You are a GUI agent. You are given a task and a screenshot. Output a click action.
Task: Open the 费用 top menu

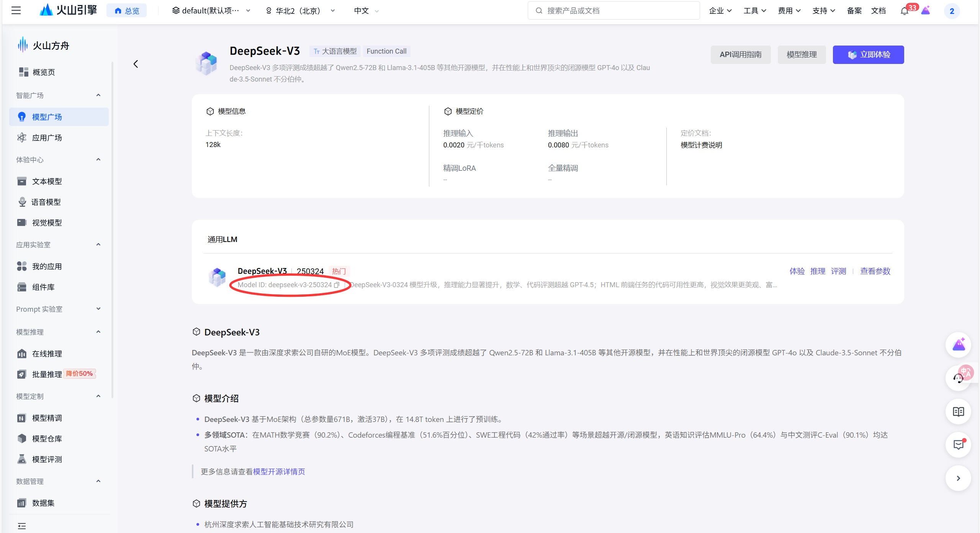coord(789,11)
